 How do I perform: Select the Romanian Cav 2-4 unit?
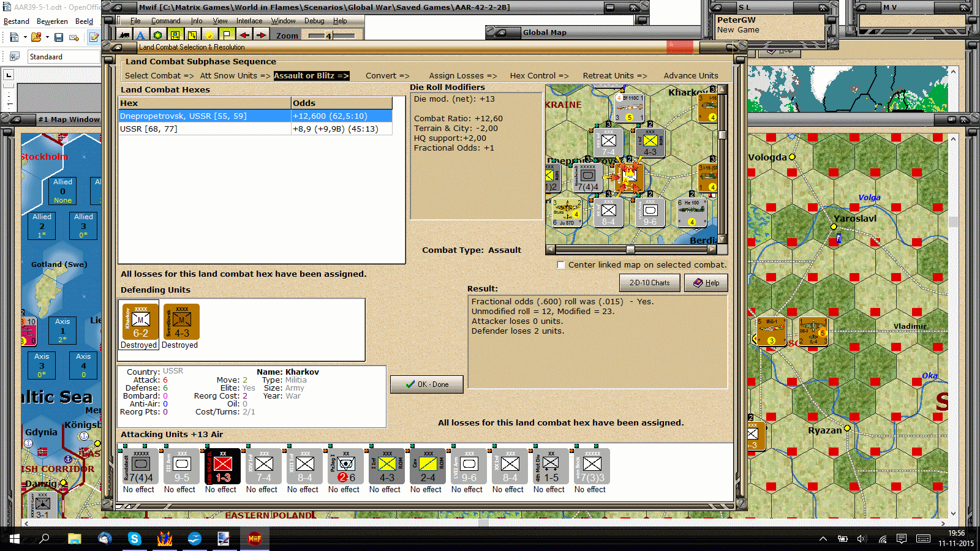(428, 467)
